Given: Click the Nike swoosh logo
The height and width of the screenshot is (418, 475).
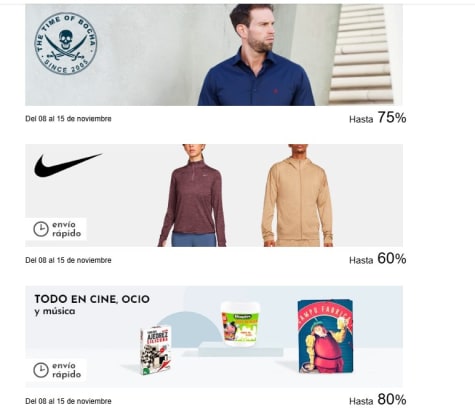Looking at the screenshot, I should point(68,165).
